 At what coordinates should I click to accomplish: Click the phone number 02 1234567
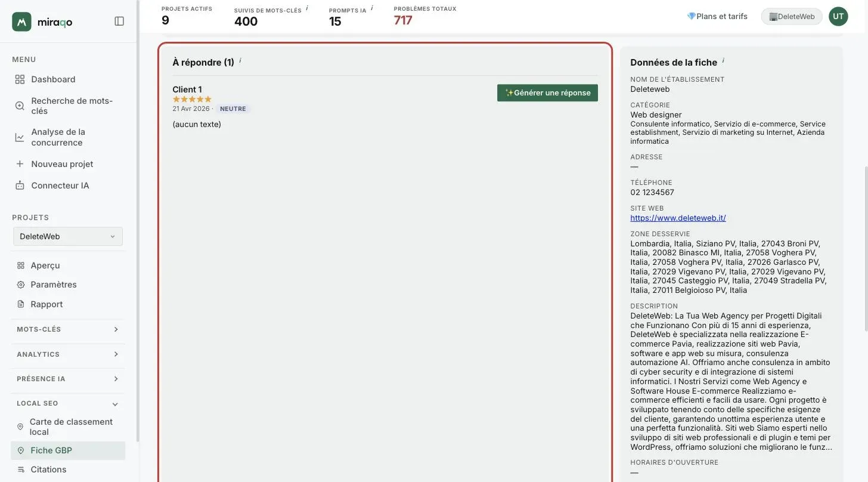[652, 192]
